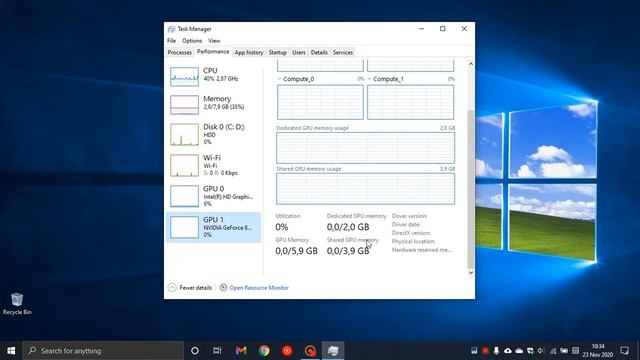Click the Dedicated GPU memory usage graph
Screen dimensions: 640x360
click(365, 148)
